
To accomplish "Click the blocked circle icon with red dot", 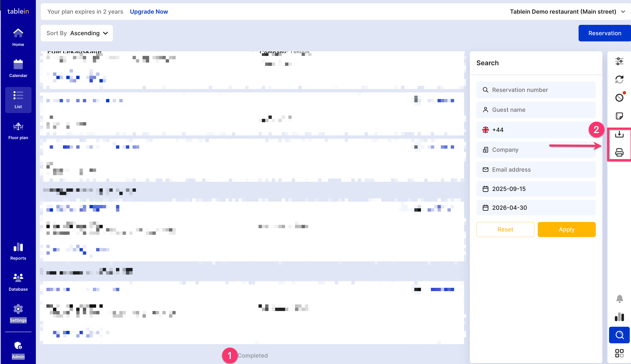I will pos(619,98).
